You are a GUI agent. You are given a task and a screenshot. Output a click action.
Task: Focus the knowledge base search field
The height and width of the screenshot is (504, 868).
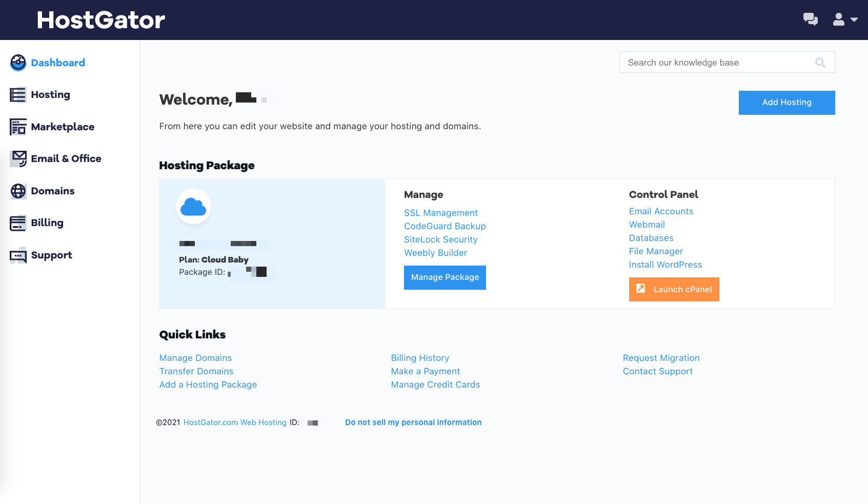(727, 62)
